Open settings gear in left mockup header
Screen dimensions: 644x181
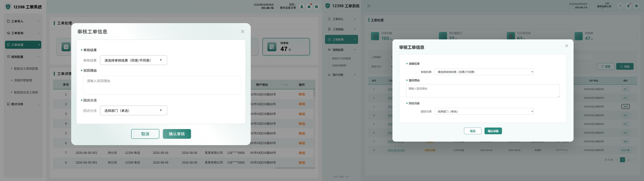[x=316, y=7]
